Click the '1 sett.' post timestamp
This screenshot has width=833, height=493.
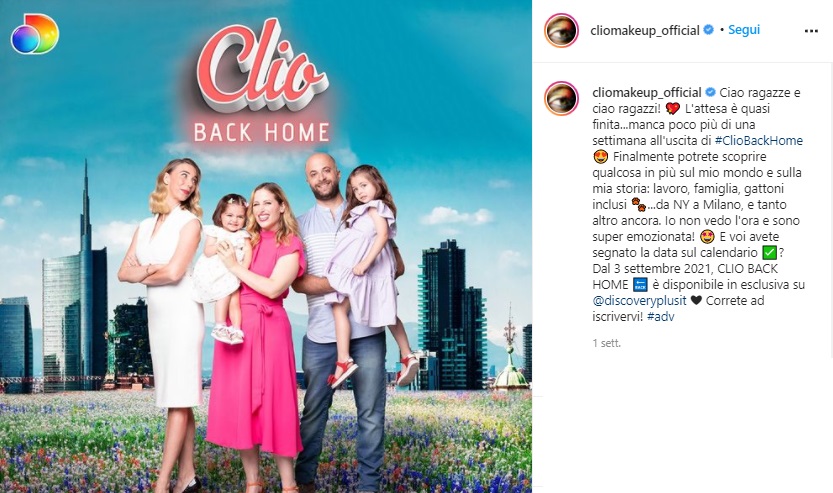point(607,343)
